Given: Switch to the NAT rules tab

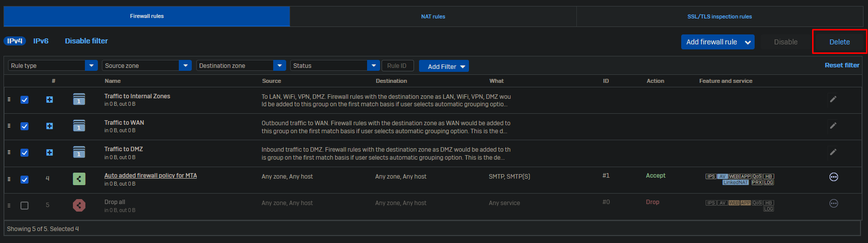Looking at the screenshot, I should 433,16.
